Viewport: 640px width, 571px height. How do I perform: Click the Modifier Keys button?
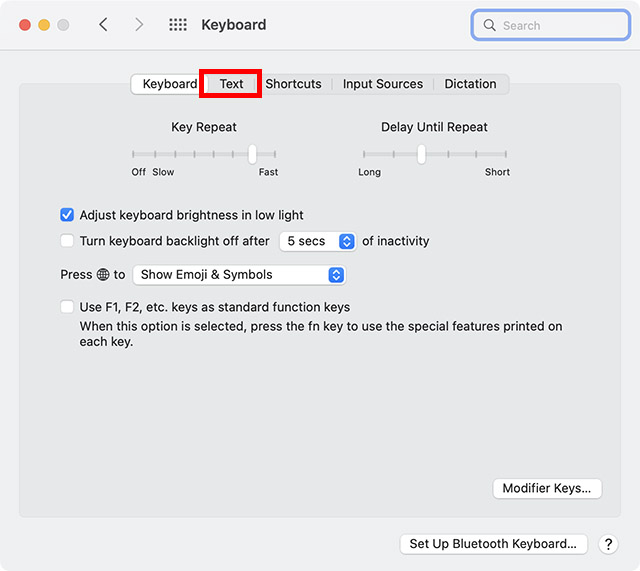tap(547, 489)
